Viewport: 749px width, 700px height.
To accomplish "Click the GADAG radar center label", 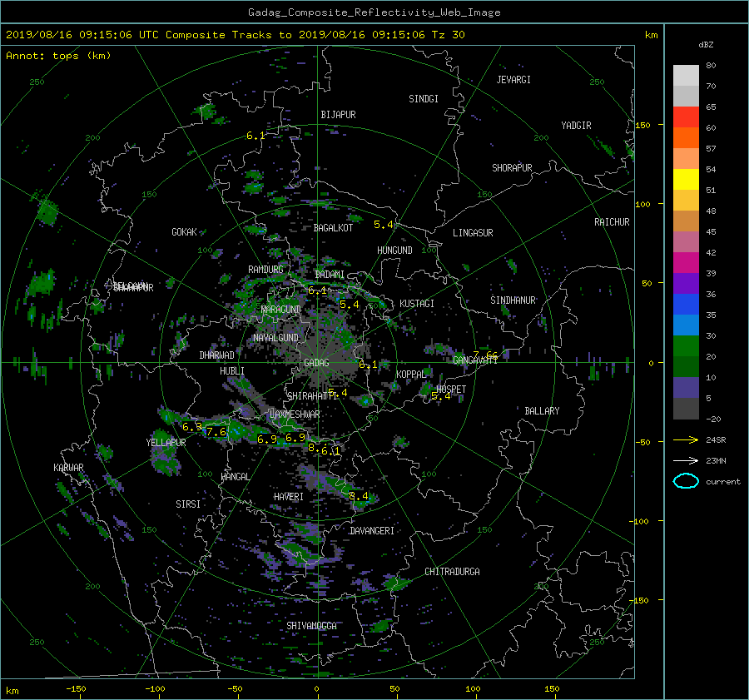I will (316, 363).
